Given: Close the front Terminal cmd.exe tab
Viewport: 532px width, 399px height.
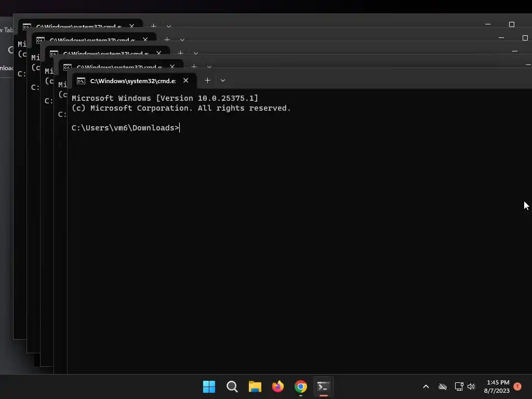Looking at the screenshot, I should (185, 81).
